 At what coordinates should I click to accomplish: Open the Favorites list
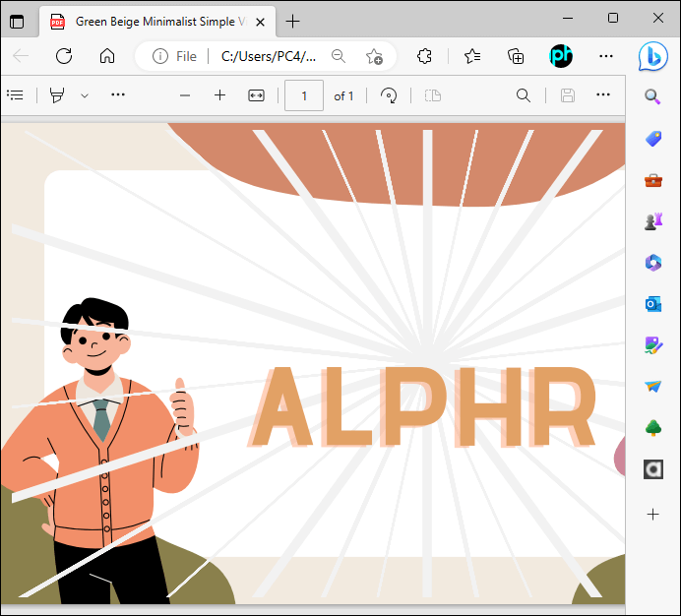pyautogui.click(x=472, y=56)
